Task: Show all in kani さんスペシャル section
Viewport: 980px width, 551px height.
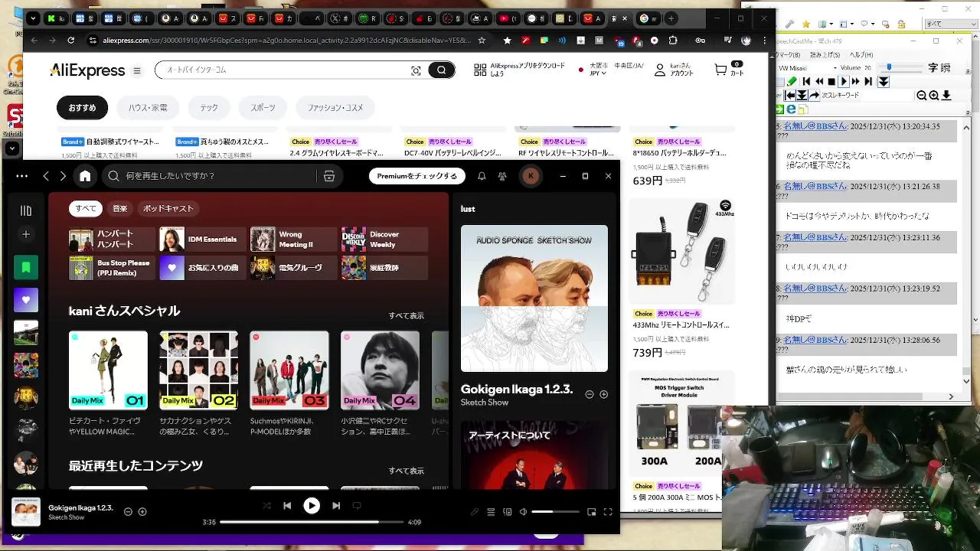Action: [x=406, y=315]
